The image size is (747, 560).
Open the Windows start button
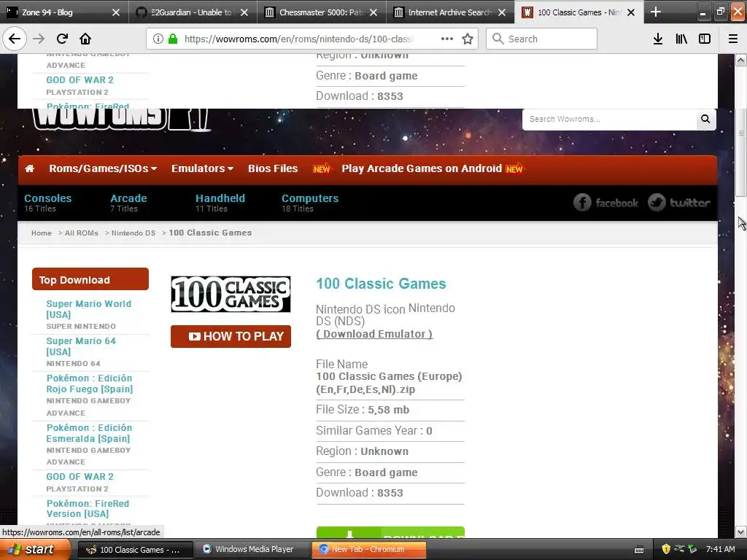click(x=35, y=550)
